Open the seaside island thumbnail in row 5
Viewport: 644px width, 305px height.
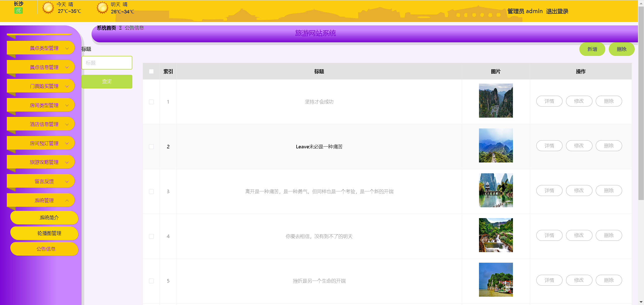[x=496, y=280]
